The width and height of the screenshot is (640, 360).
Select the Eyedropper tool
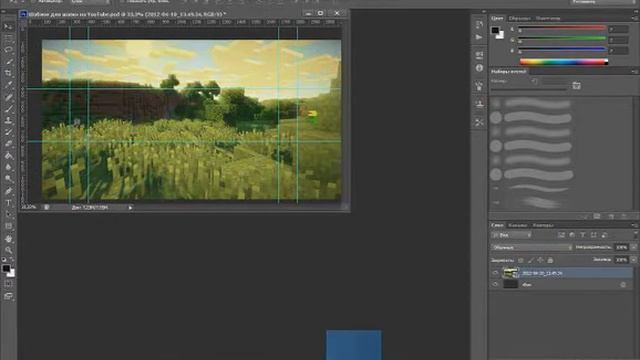point(8,85)
